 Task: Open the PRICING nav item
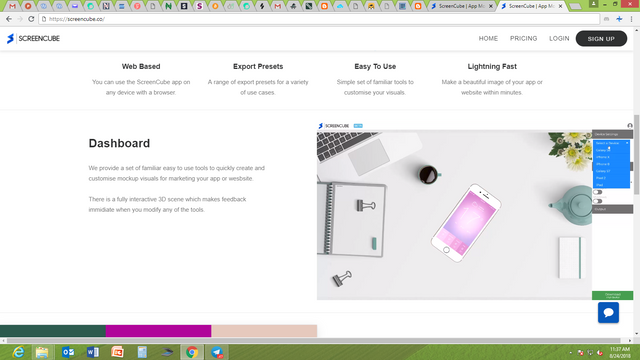(x=523, y=38)
